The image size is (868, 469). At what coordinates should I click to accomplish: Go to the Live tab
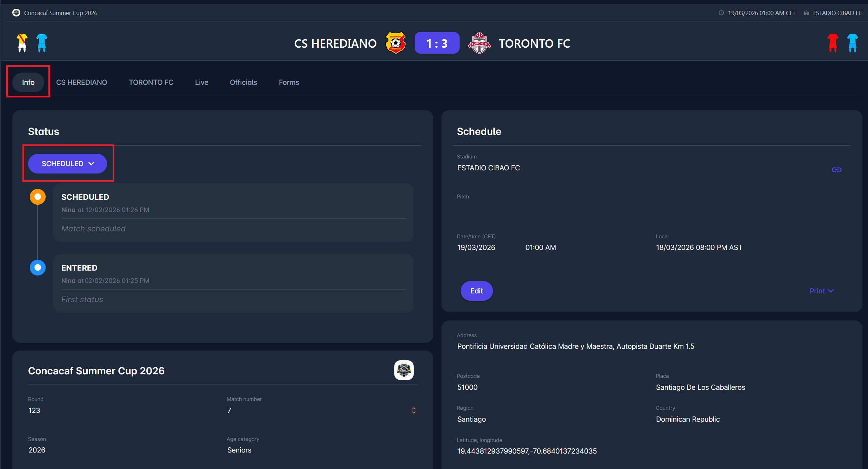201,82
